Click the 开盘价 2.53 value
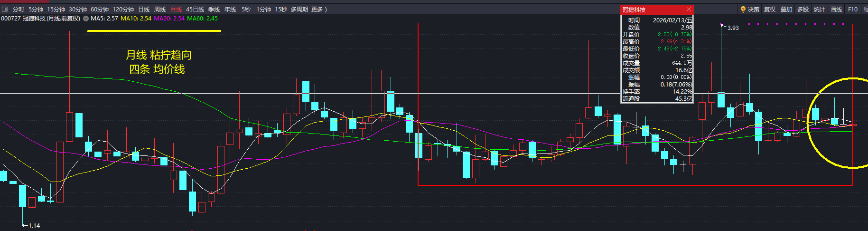This screenshot has width=868, height=231. 675,34
